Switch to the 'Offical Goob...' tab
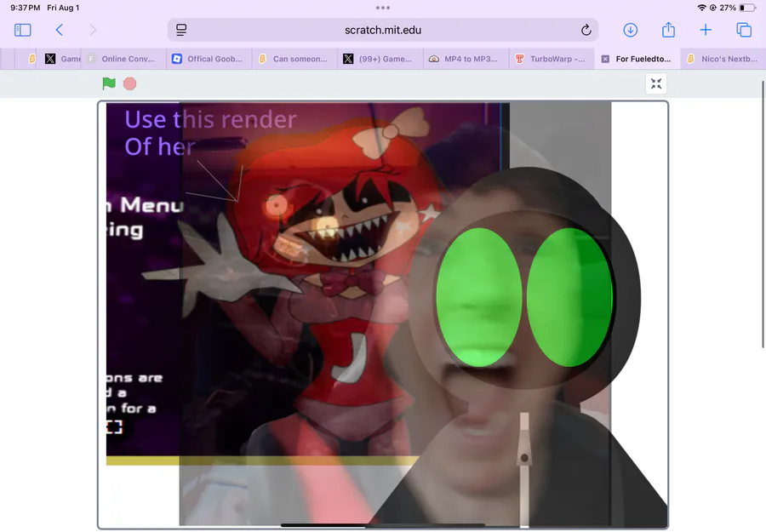The height and width of the screenshot is (532, 766). 209,59
